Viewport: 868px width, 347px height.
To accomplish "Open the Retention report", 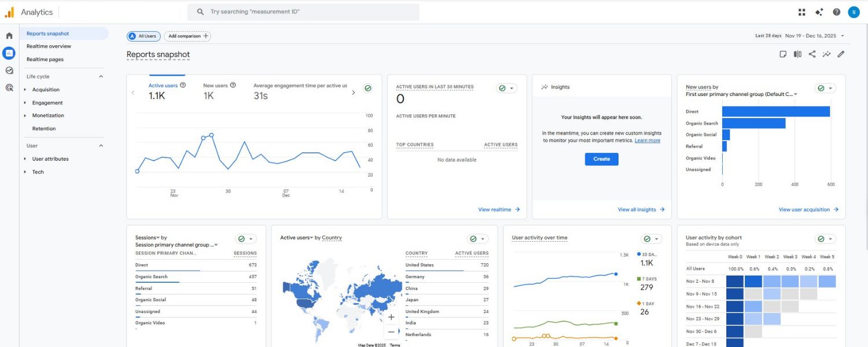I will 43,128.
